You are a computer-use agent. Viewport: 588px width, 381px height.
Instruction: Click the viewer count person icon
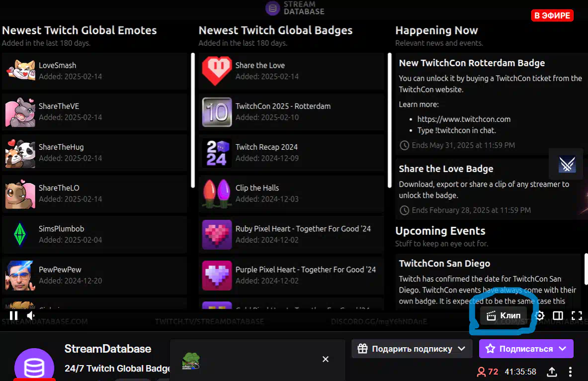click(x=481, y=372)
